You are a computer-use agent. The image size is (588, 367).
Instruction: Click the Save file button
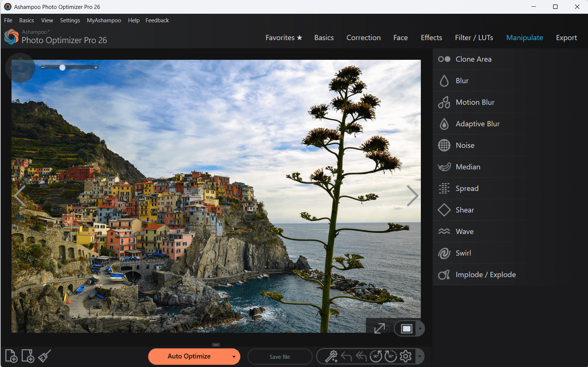(280, 357)
